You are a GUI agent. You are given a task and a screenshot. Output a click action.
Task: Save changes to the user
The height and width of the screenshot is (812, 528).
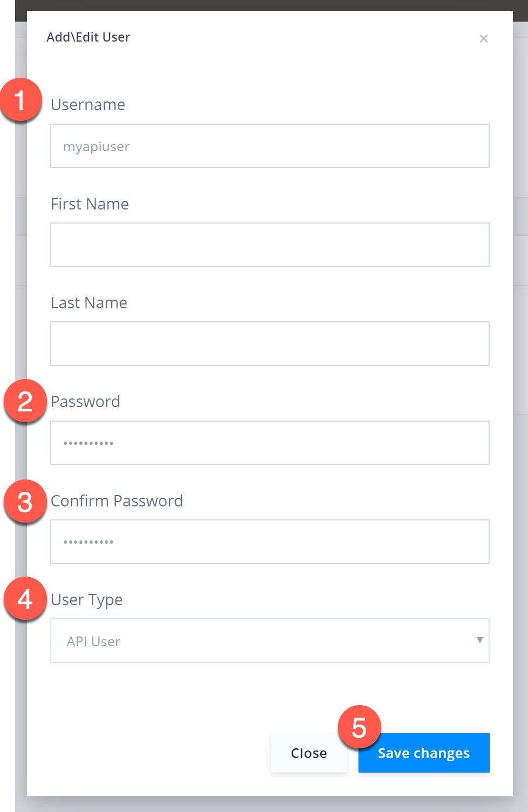coord(424,753)
